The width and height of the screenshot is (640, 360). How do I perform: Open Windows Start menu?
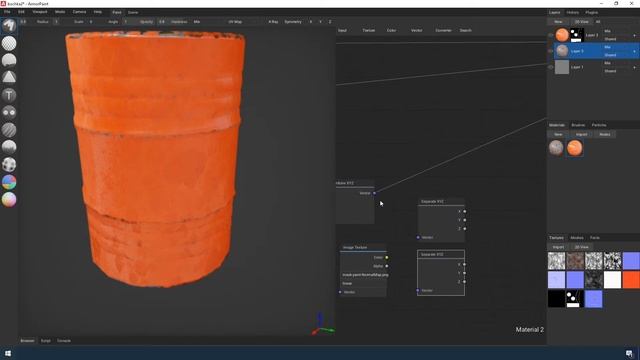click(8, 353)
